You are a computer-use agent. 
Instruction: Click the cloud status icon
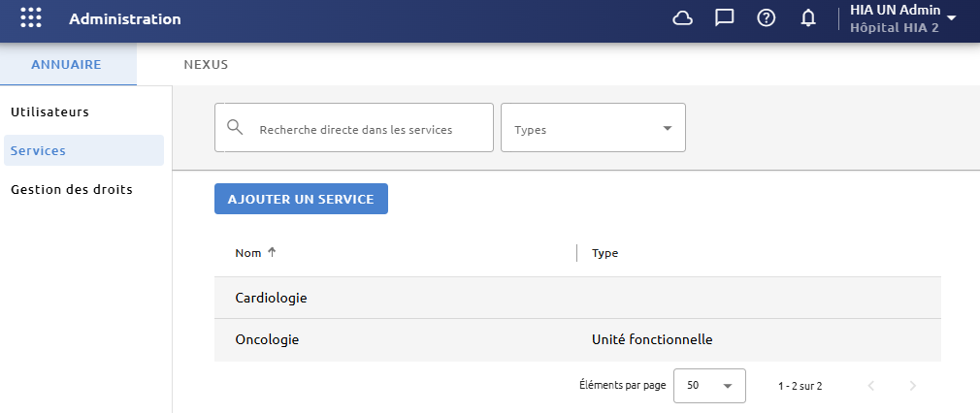(x=682, y=18)
